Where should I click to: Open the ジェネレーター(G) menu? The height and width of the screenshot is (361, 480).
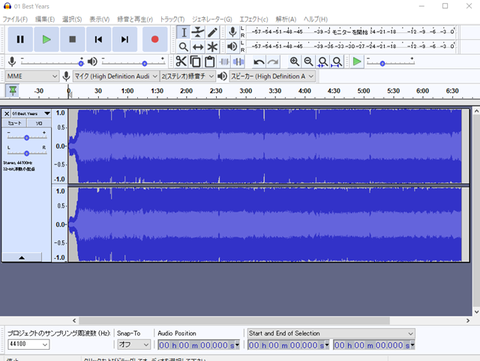[212, 19]
